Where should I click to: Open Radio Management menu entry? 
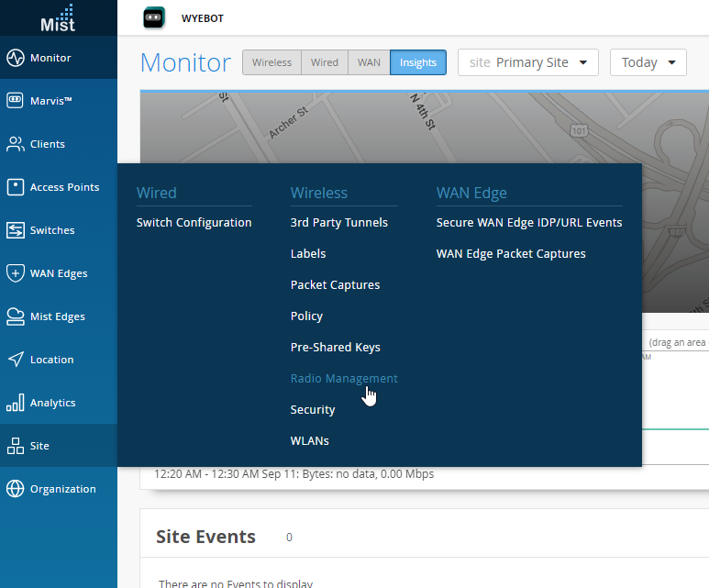(344, 379)
